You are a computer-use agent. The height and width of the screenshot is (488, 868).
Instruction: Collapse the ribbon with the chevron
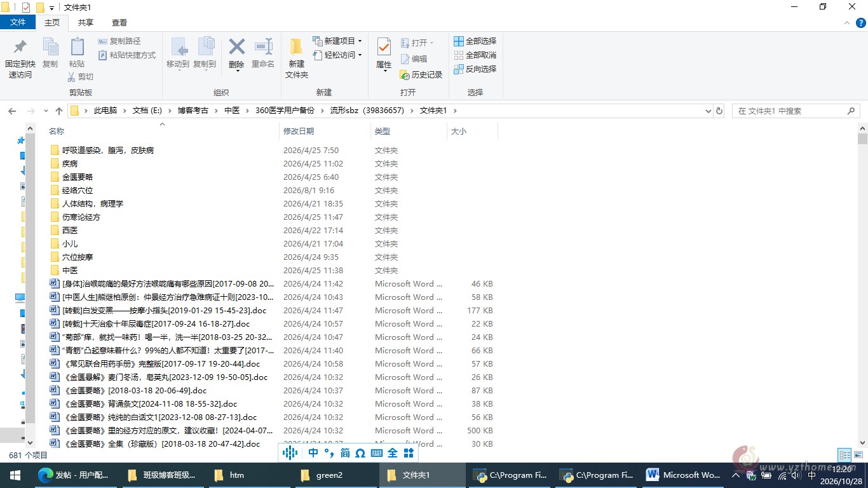(x=846, y=22)
